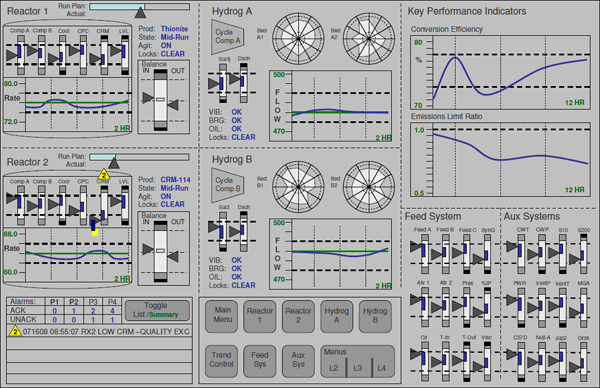Click yellow alarm marker below Reactor 2 CRM gauge
The image size is (600, 388).
click(x=95, y=232)
